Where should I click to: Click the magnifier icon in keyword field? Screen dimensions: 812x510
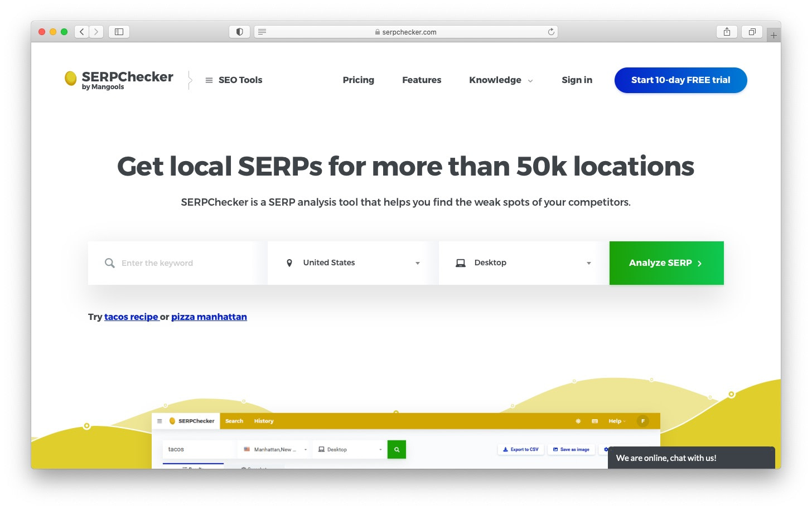pos(110,263)
